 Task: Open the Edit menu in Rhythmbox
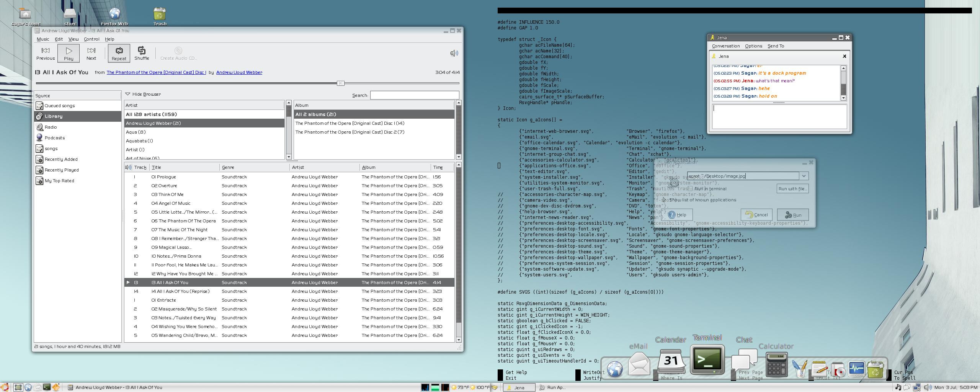click(x=59, y=39)
